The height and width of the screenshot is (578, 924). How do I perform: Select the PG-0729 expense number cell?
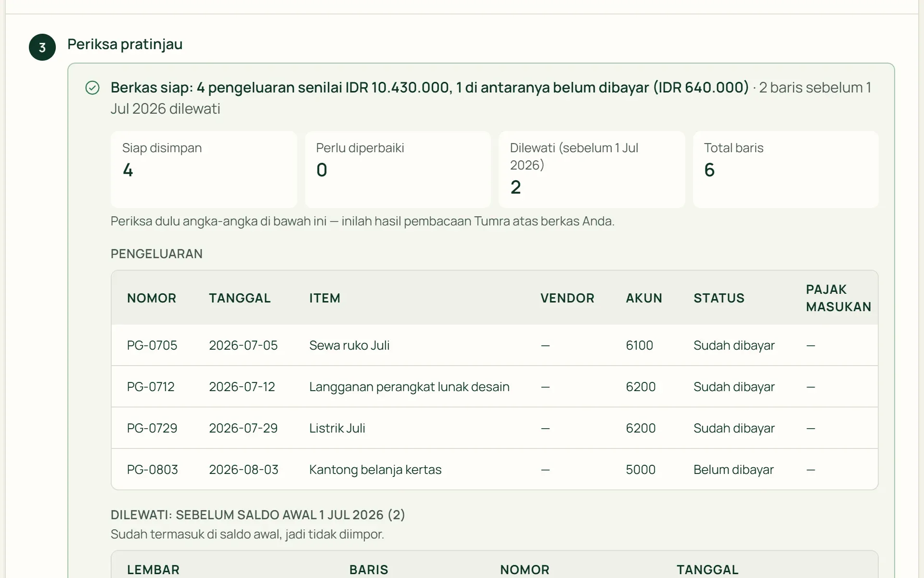pos(152,428)
